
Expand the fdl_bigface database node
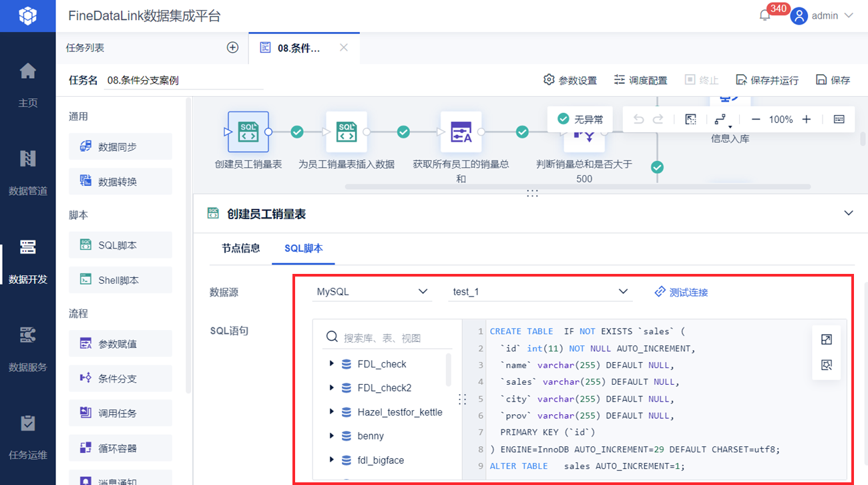pyautogui.click(x=332, y=460)
